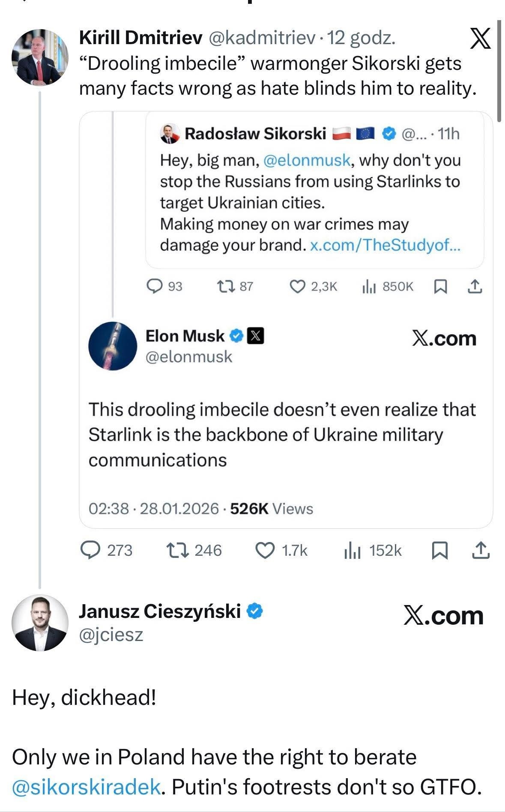Open the x.com/TheStudyof... link
The width and height of the screenshot is (505, 812).
click(x=385, y=245)
